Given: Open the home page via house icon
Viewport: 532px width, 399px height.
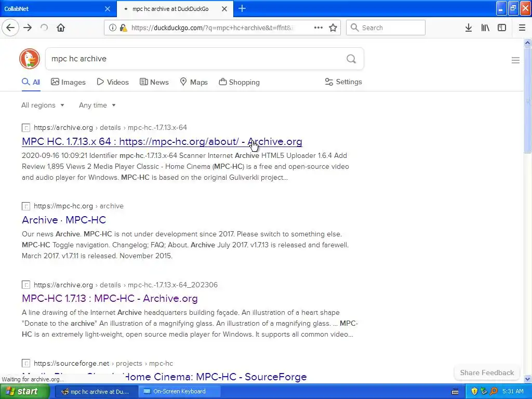Looking at the screenshot, I should (61, 28).
